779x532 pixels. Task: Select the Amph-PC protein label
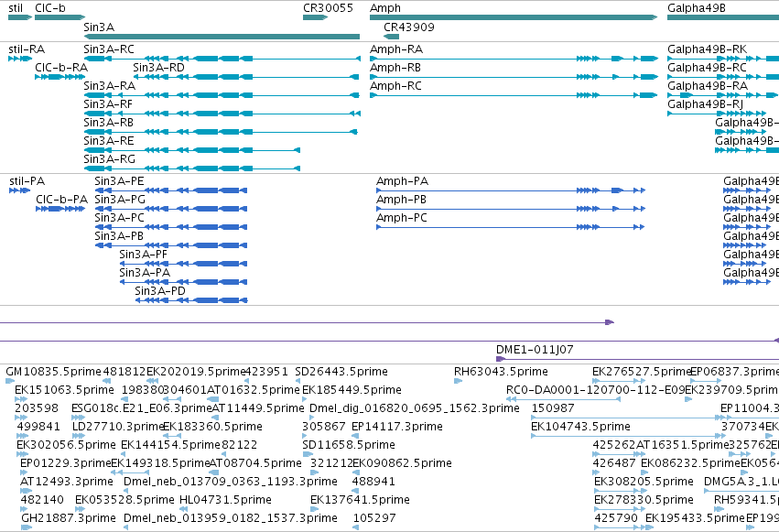(402, 218)
